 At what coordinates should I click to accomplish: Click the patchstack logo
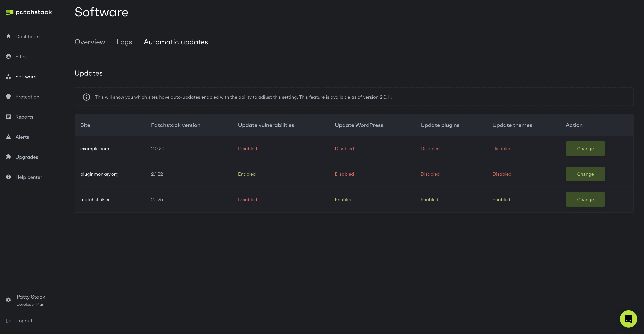29,12
